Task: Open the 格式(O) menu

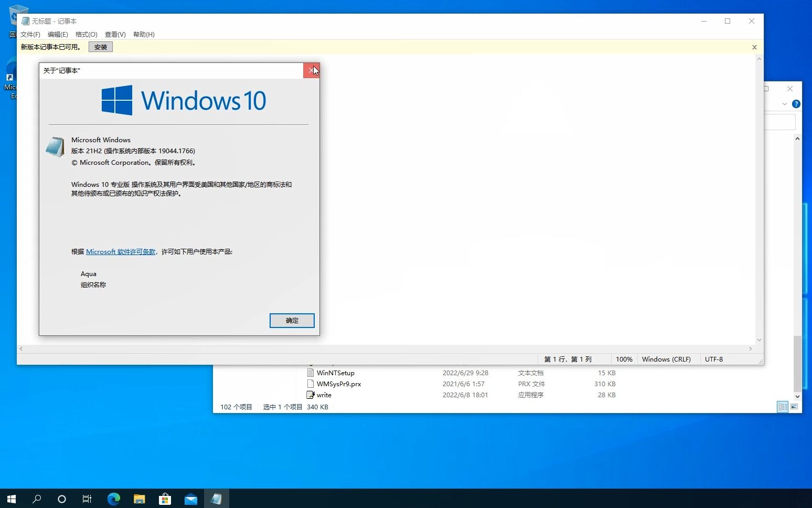Action: (x=87, y=34)
